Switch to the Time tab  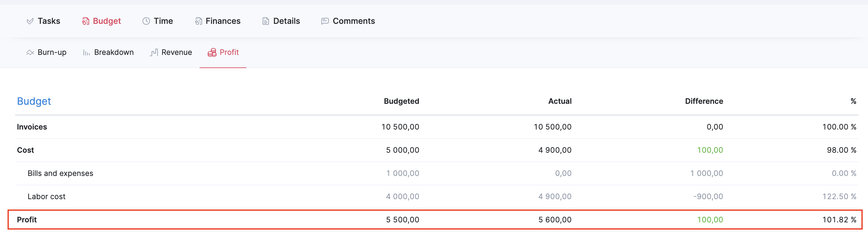163,21
